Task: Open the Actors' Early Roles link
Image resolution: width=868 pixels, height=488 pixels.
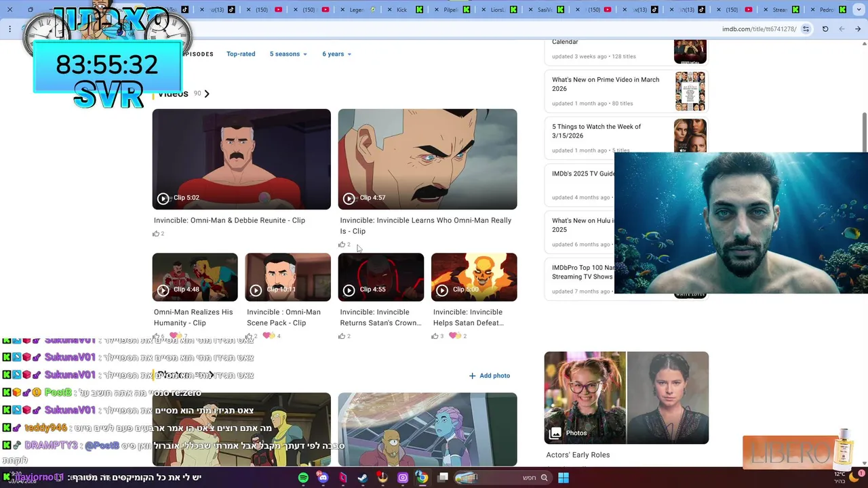Action: [578, 455]
